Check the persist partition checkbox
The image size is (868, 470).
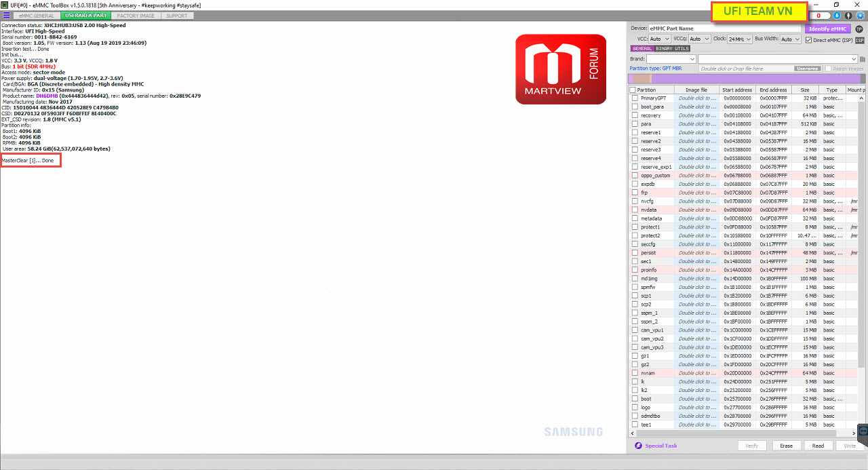[x=635, y=252]
